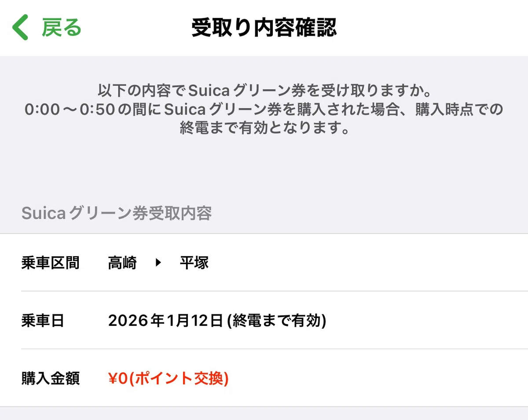The height and width of the screenshot is (420, 528).
Task: Click the 乗車日 row label
Action: click(43, 321)
